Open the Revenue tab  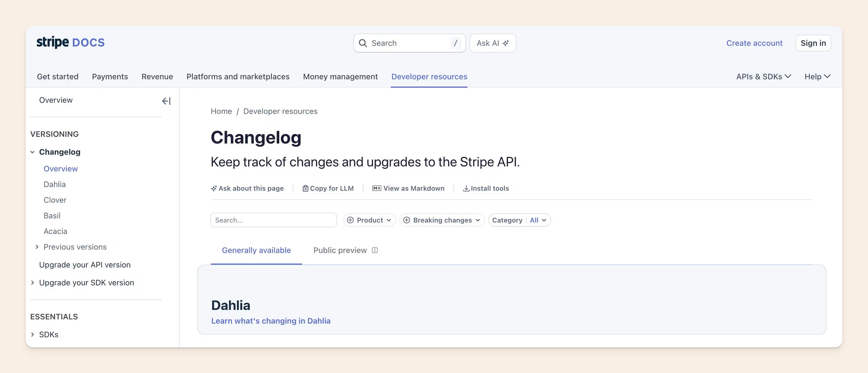(x=157, y=76)
